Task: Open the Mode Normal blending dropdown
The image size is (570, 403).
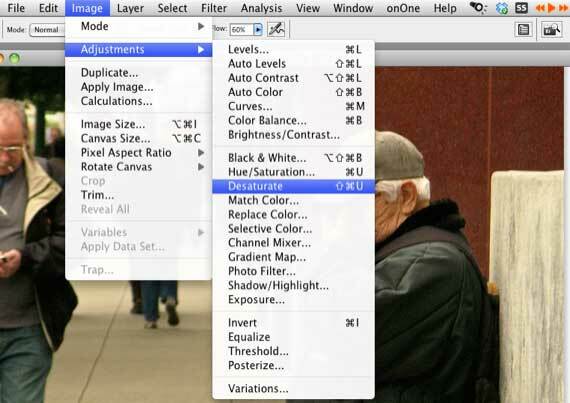Action: 47,30
